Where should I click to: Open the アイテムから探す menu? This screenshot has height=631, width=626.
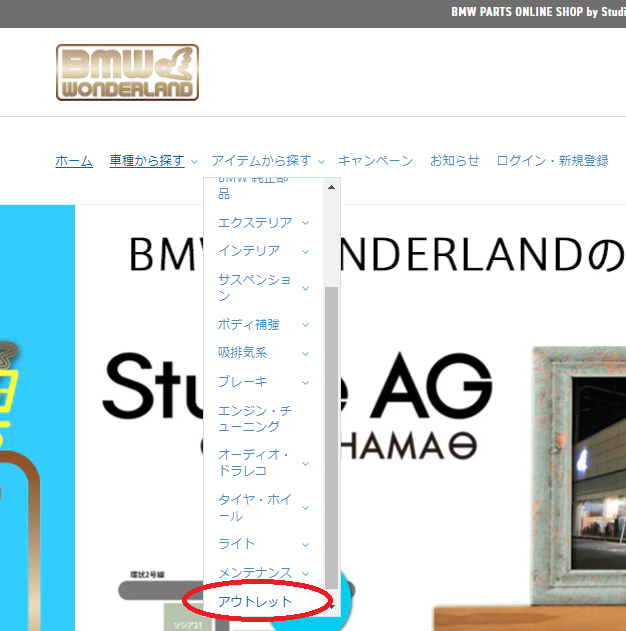(x=262, y=161)
